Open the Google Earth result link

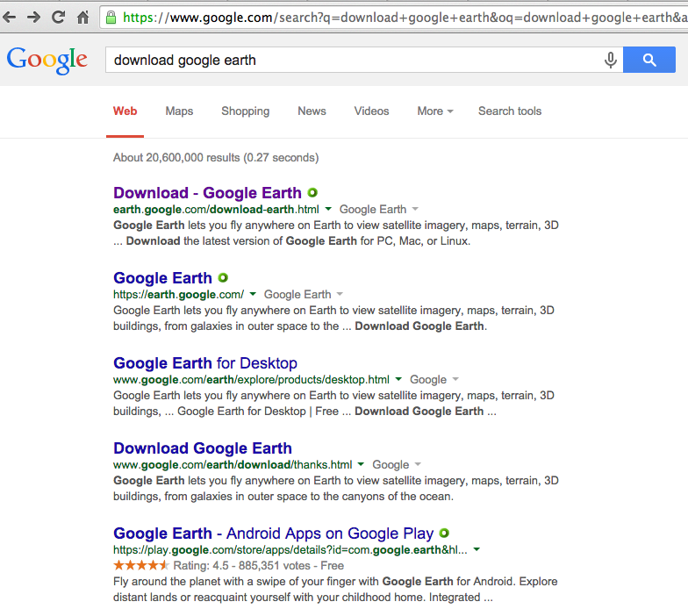(162, 278)
